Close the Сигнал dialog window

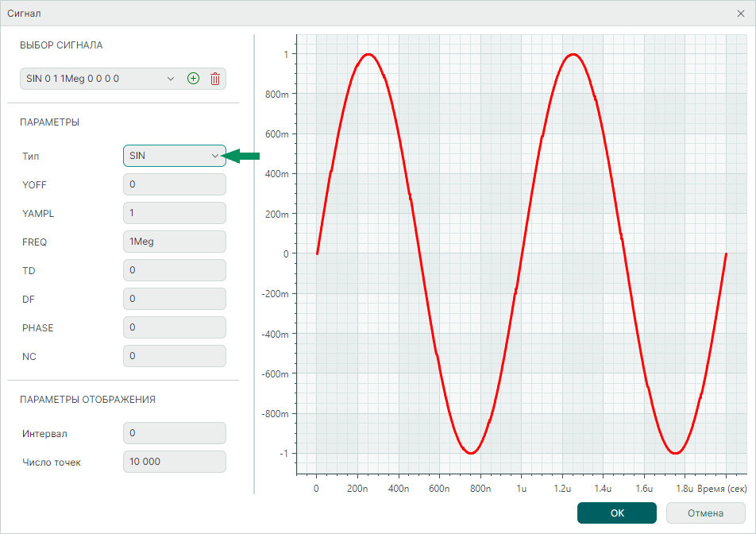740,14
